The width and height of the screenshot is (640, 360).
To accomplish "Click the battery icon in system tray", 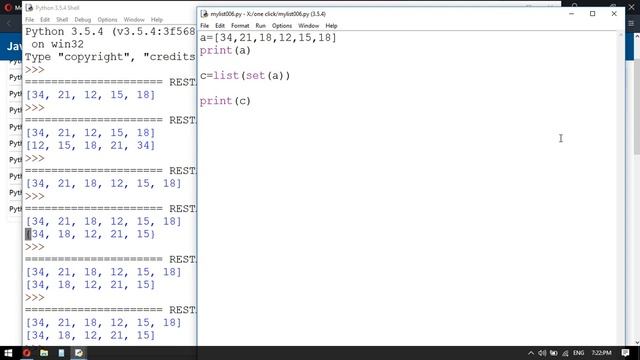I will [x=553, y=353].
